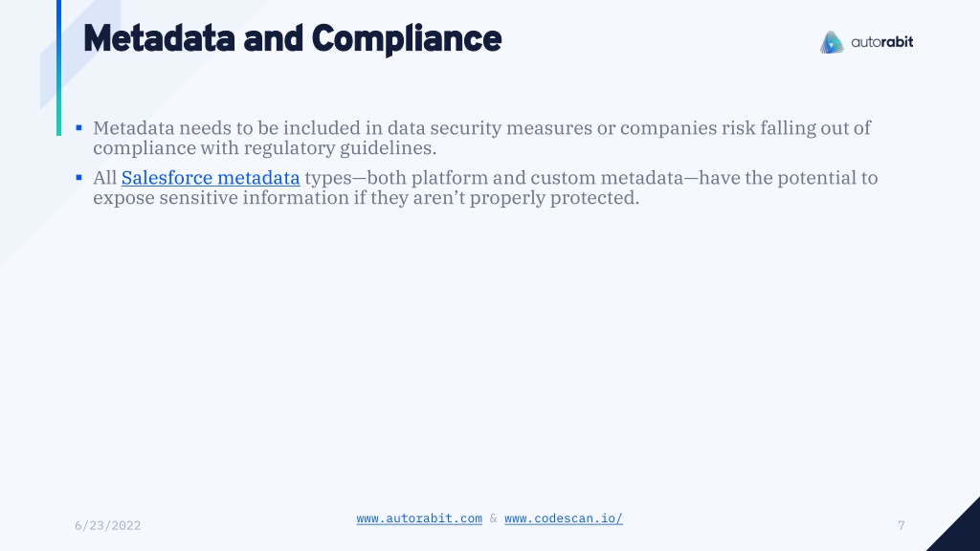
Task: Visit the www.autorabit.com footer link
Action: pos(419,518)
